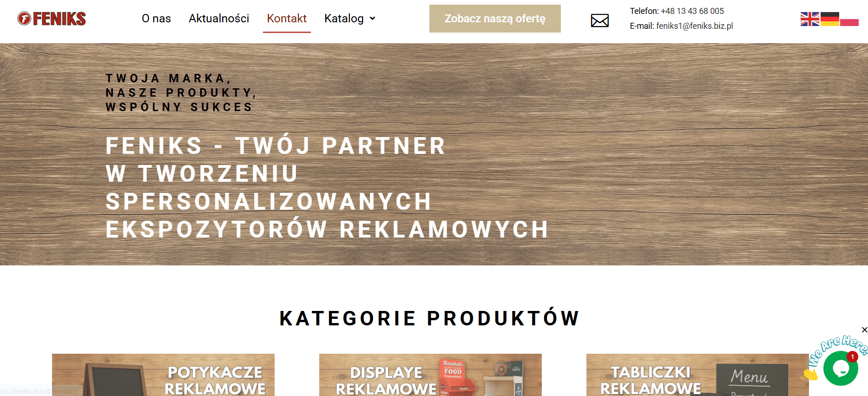Go to the O nas page

coord(156,19)
